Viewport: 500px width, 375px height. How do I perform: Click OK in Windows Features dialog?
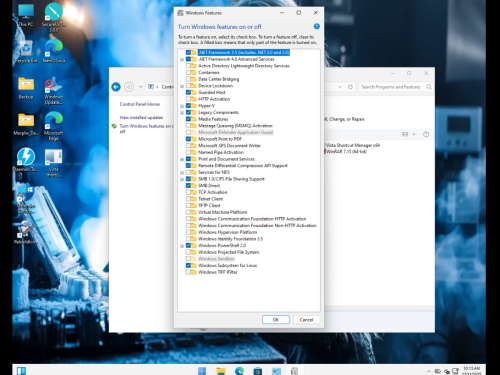[x=276, y=320]
